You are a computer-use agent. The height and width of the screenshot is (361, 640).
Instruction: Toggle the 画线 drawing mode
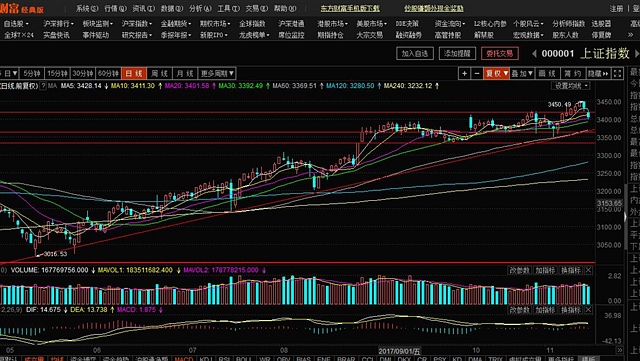coord(547,74)
